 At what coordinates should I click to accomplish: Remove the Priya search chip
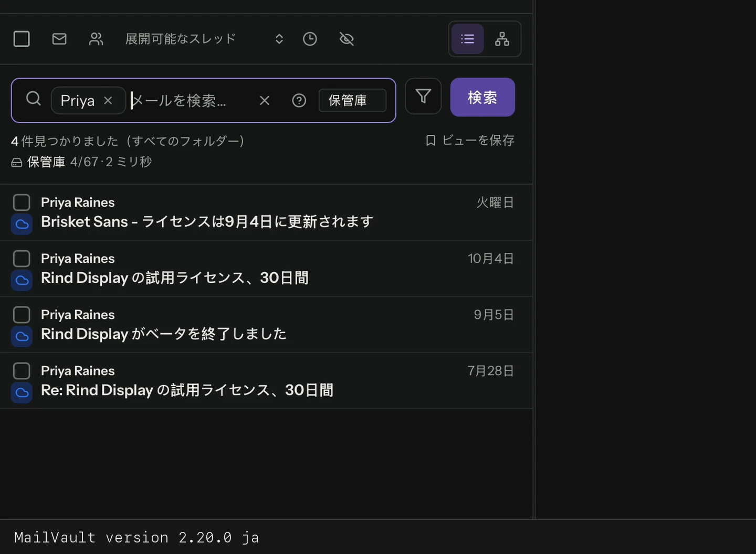[x=108, y=100]
